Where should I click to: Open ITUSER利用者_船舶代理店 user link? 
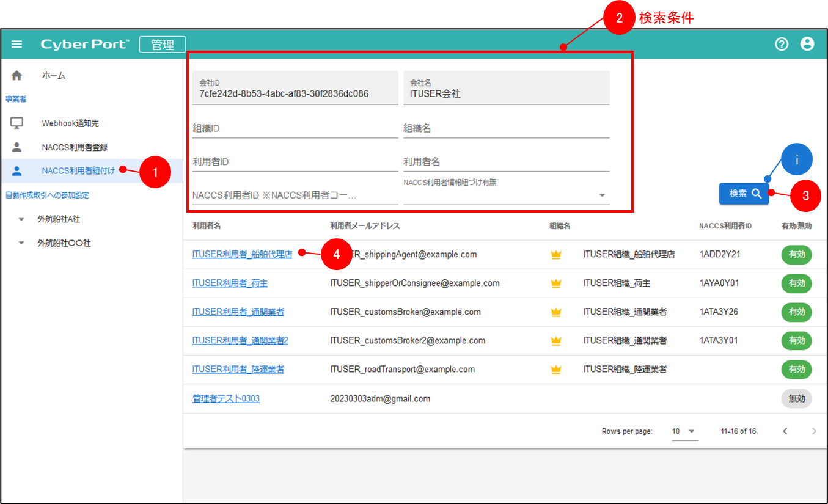(x=242, y=255)
